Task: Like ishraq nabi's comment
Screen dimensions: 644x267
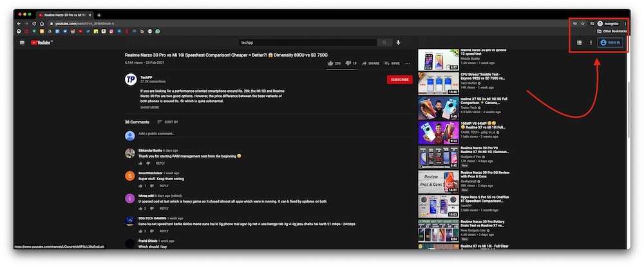Action: [x=140, y=208]
